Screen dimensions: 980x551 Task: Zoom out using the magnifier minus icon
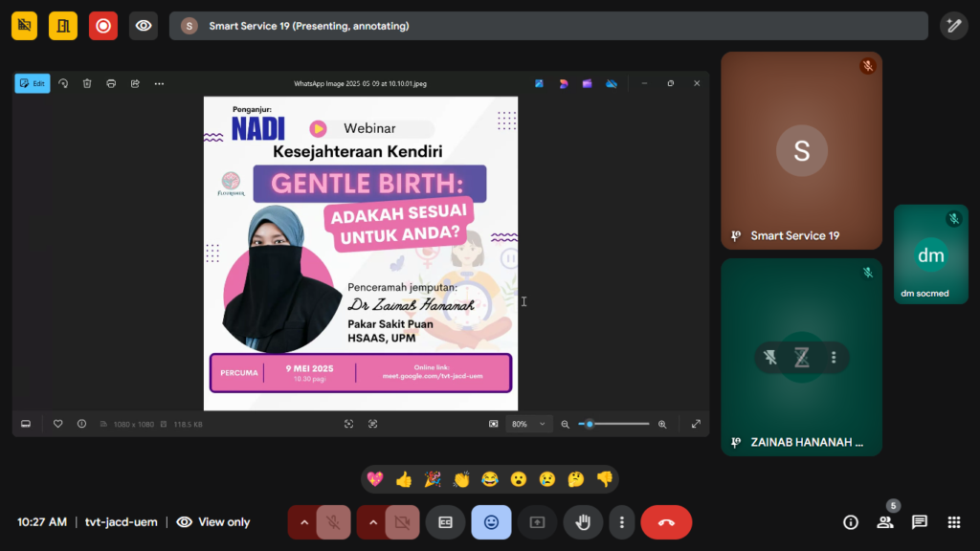565,424
